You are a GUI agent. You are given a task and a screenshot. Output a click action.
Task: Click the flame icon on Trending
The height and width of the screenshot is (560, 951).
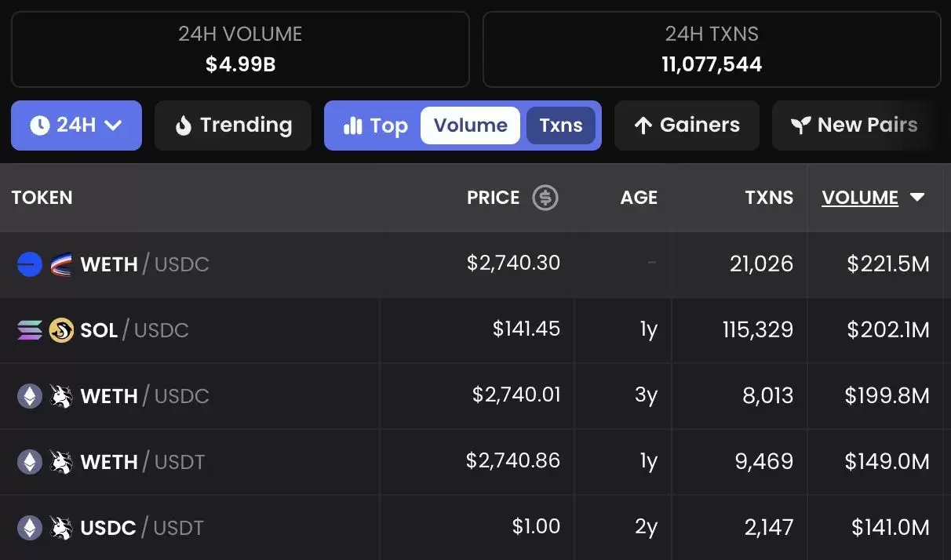pos(184,125)
